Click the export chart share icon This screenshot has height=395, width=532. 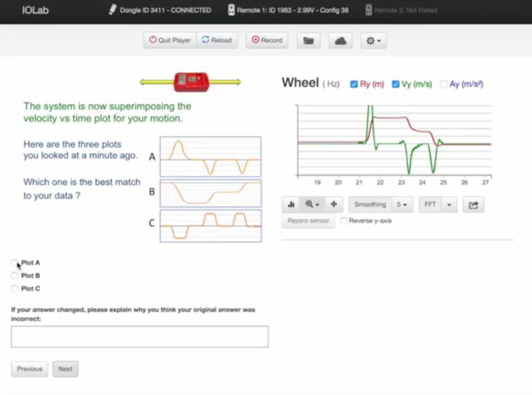[473, 204]
